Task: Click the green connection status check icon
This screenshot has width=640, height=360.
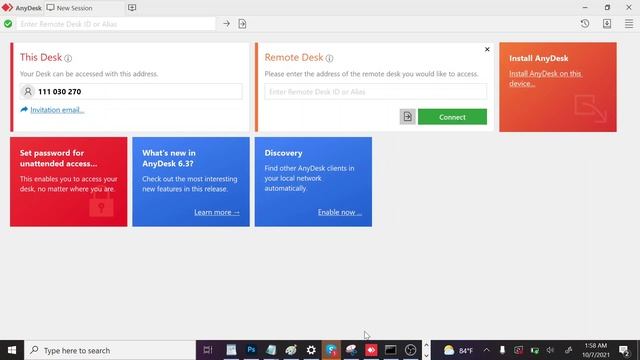Action: point(8,24)
